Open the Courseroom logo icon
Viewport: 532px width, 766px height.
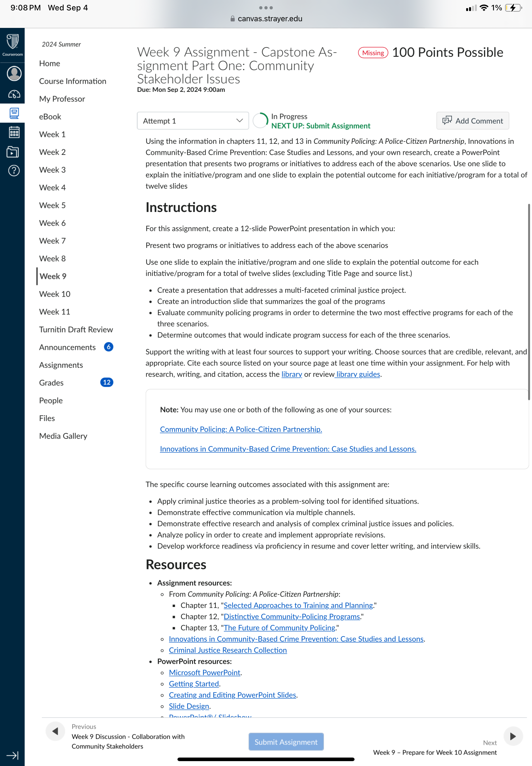12,45
